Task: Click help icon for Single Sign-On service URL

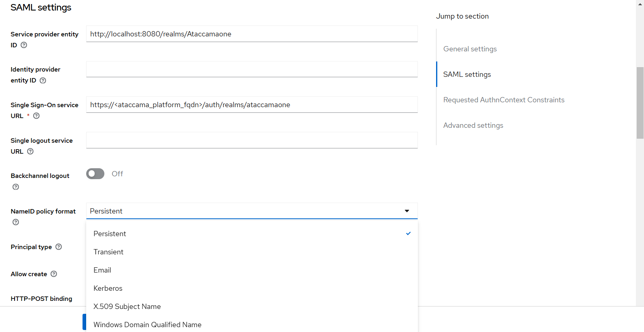Action: 36,116
